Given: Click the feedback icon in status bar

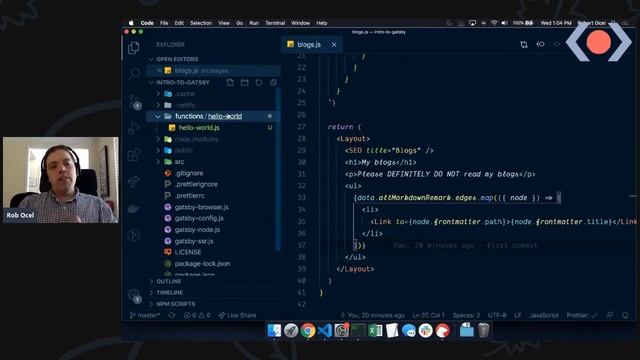Looking at the screenshot, I should (610, 315).
